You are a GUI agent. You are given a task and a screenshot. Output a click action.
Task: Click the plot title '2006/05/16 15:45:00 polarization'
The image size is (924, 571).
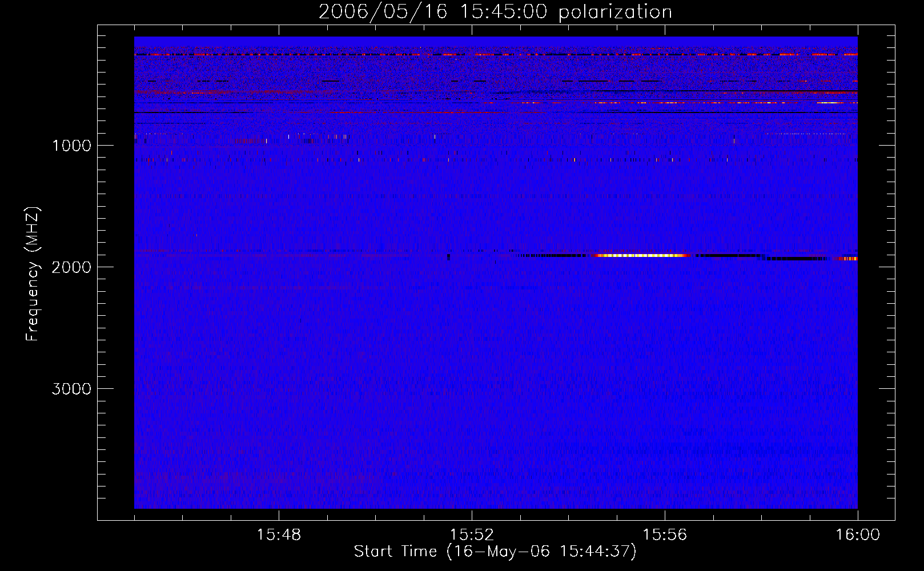495,11
